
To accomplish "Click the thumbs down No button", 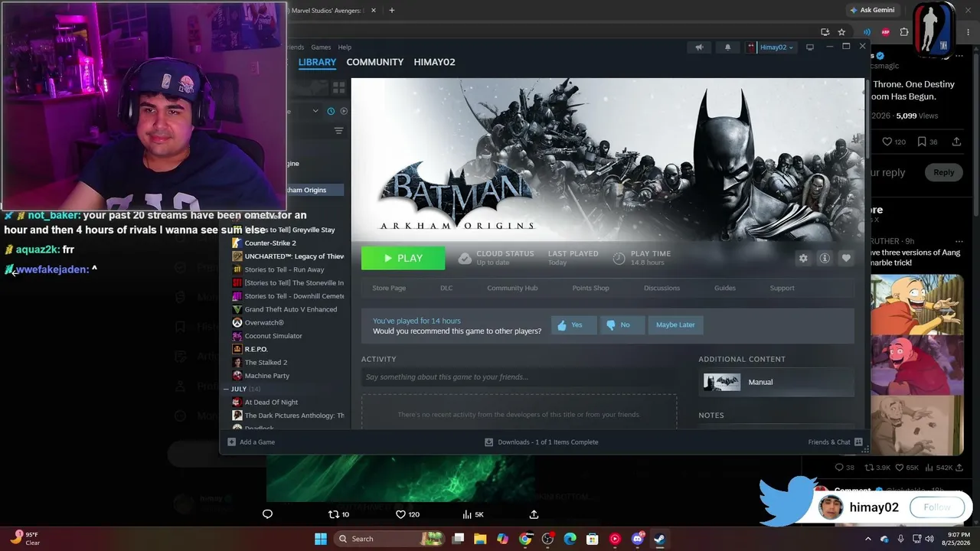I will click(622, 324).
